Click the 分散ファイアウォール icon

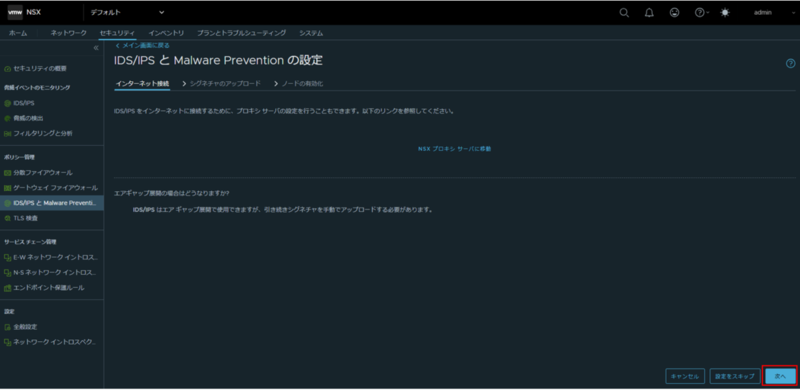point(7,173)
